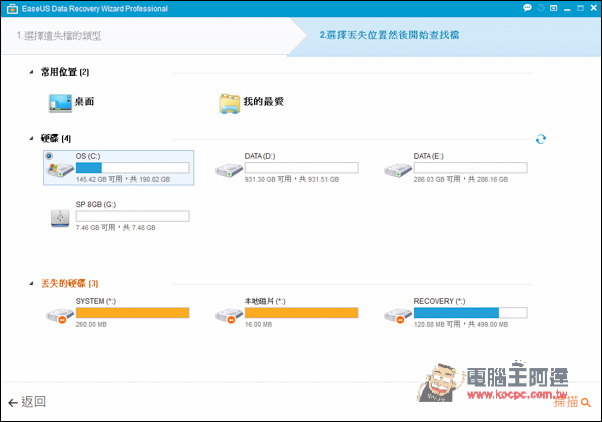Refresh the hard disk list
The height and width of the screenshot is (422, 602).
[x=541, y=139]
